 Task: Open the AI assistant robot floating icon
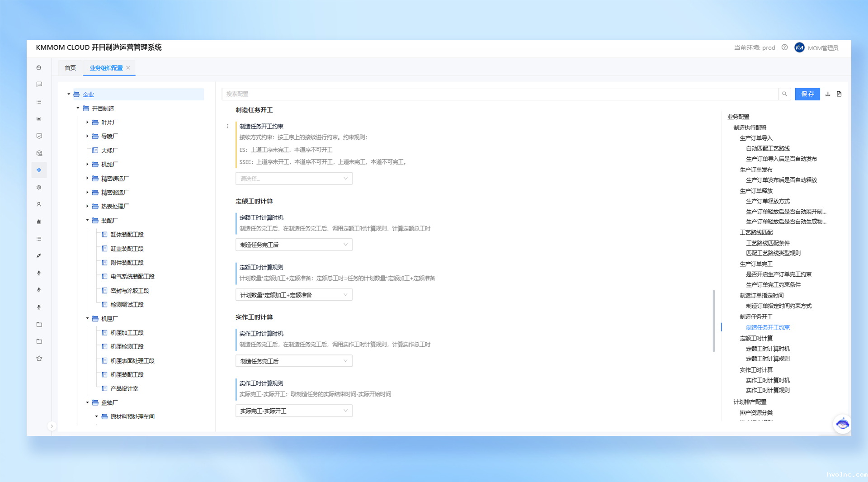842,424
